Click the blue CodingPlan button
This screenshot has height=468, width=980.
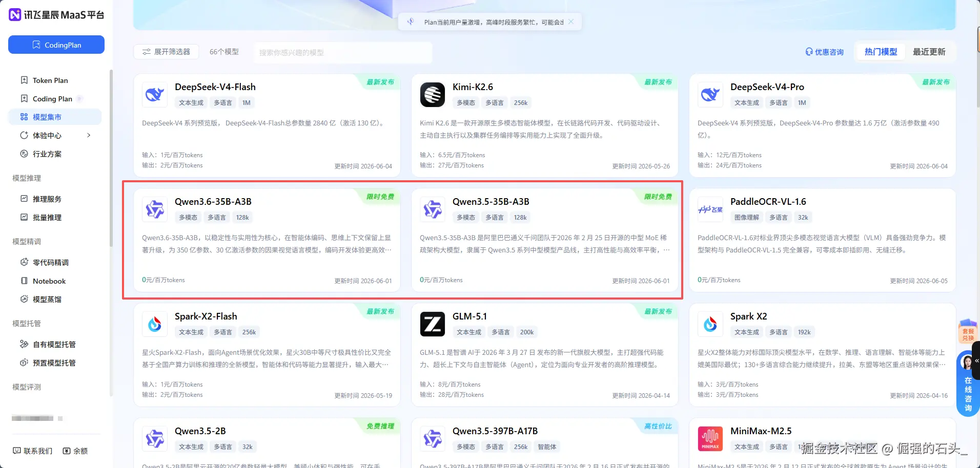(56, 45)
